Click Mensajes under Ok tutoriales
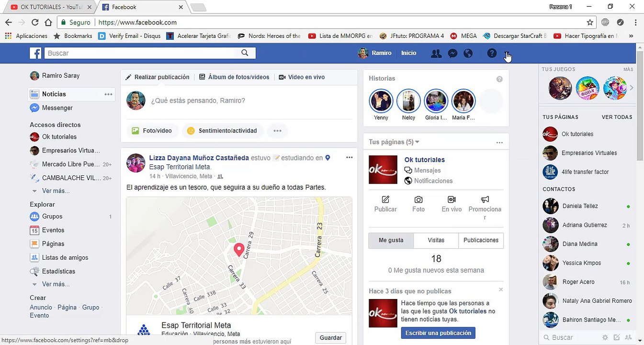Viewport: 644px width, 345px height. point(427,171)
